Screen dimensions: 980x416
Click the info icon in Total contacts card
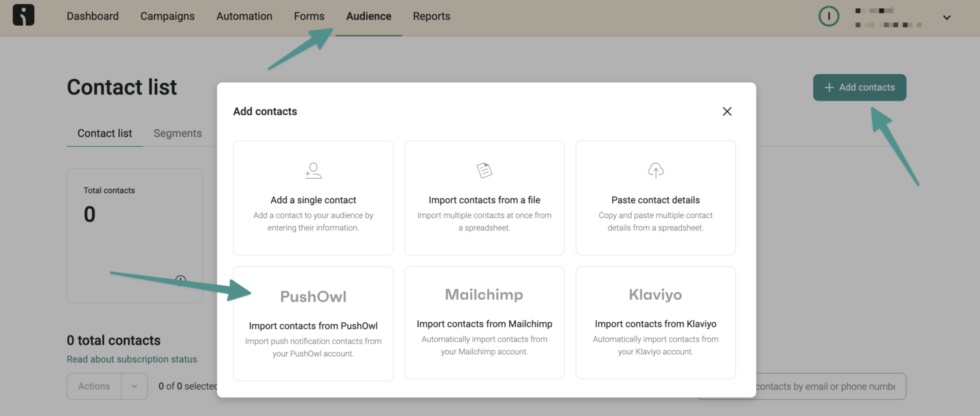tap(180, 279)
